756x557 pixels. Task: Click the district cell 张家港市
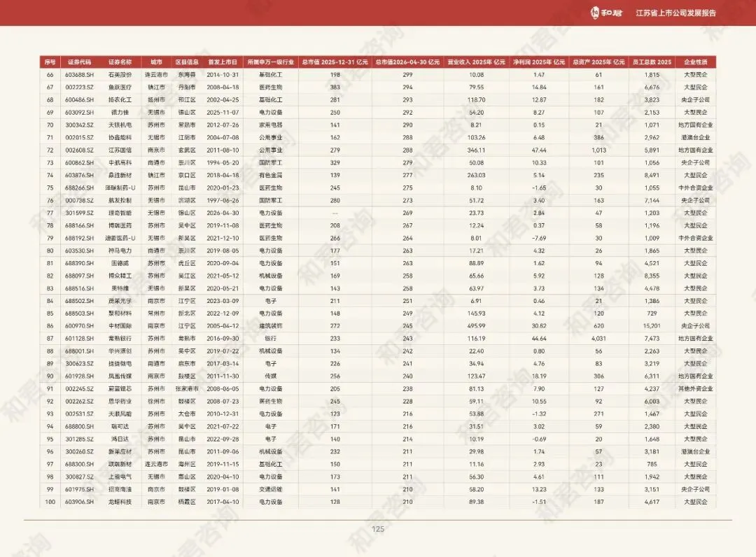click(187, 389)
